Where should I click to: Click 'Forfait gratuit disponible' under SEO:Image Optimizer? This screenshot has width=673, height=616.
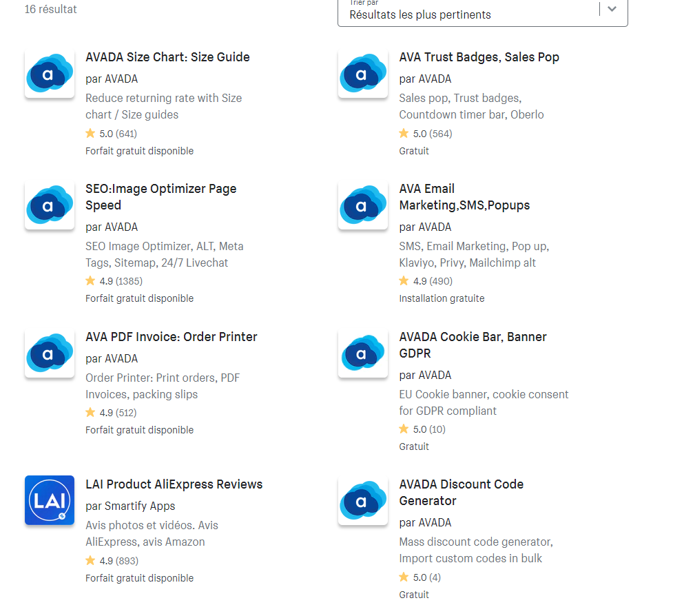(x=140, y=298)
